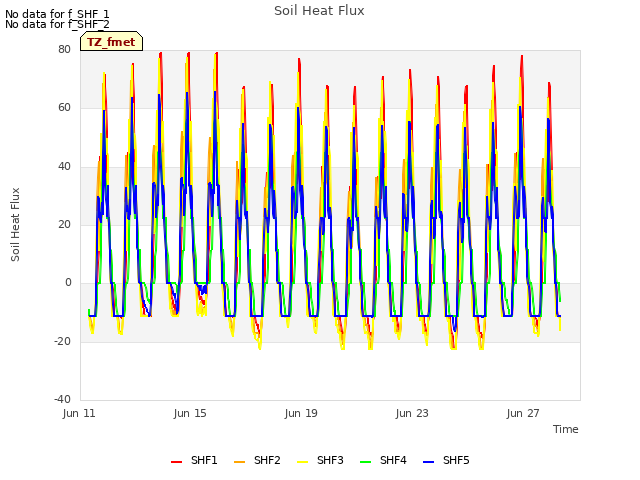Click the SHF3 yellow legend swatch
The height and width of the screenshot is (480, 640).
point(302,462)
